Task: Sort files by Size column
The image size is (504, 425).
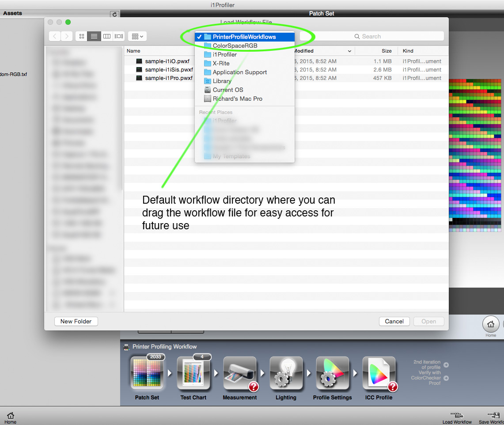Action: (x=387, y=51)
